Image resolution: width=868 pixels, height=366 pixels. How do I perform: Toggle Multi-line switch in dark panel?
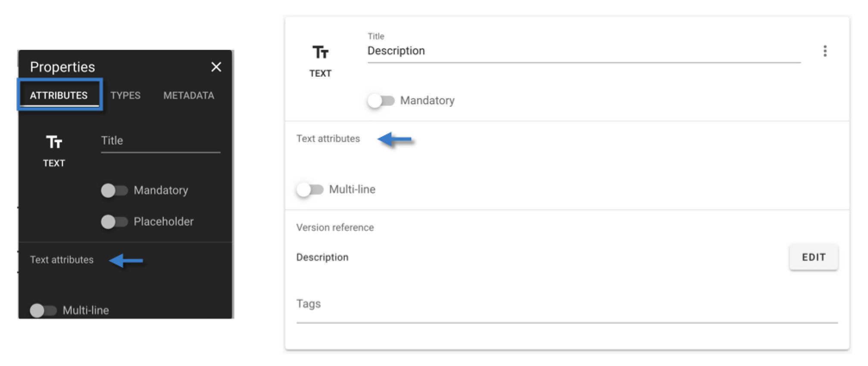(43, 310)
